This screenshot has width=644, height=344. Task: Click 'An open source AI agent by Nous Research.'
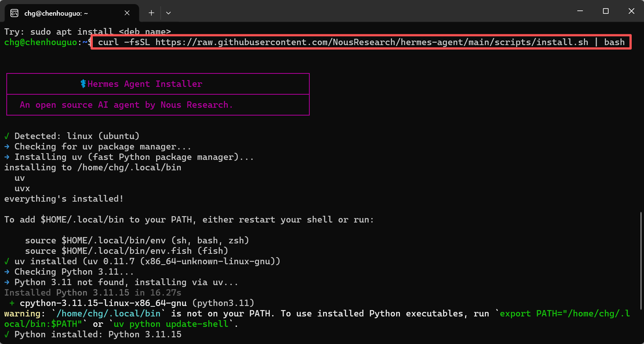[x=126, y=105]
